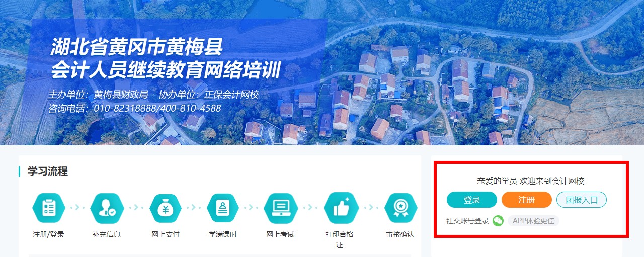Select the 网上考试 laptop icon
The height and width of the screenshot is (257, 644).
click(x=280, y=208)
